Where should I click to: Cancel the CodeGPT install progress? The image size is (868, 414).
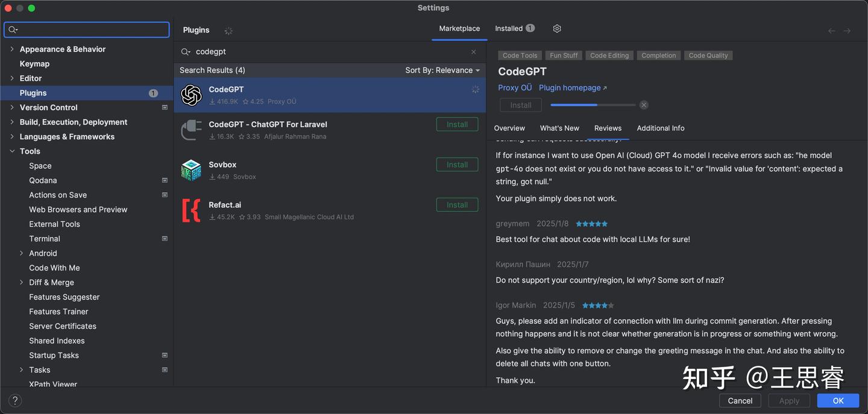(644, 105)
